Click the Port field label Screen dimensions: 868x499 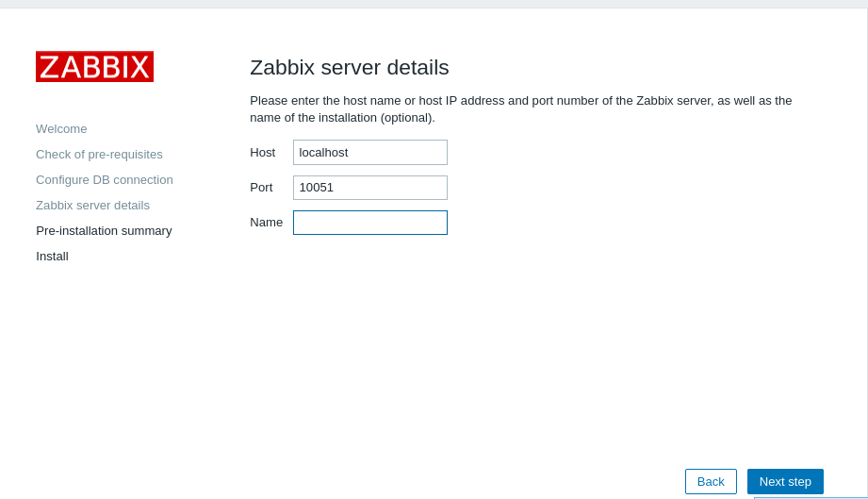(261, 188)
